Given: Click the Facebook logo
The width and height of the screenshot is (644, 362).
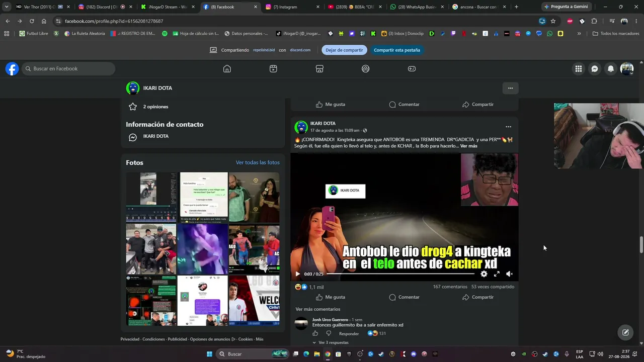Looking at the screenshot, I should 12,69.
